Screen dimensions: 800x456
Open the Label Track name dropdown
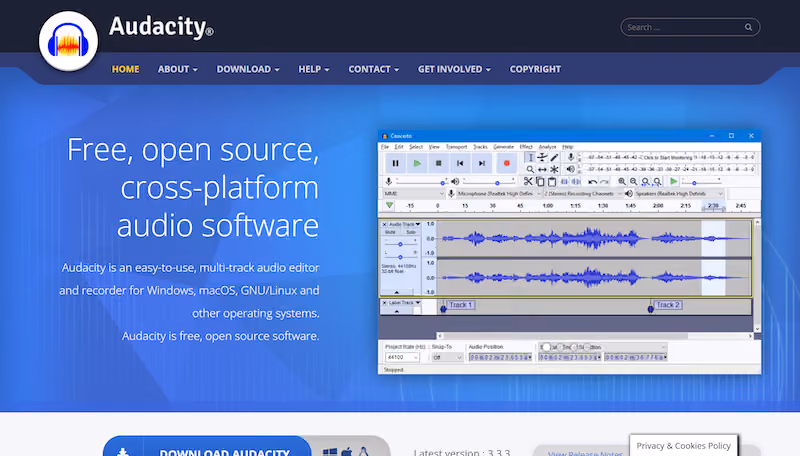pyautogui.click(x=405, y=302)
